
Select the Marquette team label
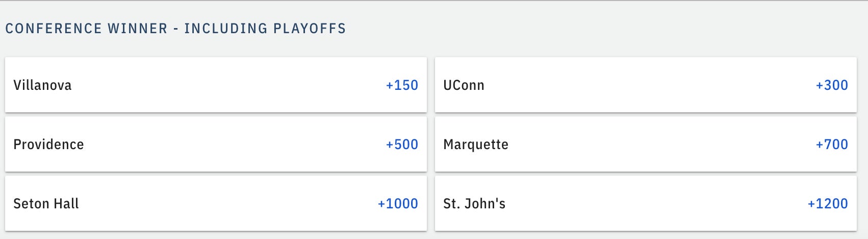pyautogui.click(x=476, y=145)
